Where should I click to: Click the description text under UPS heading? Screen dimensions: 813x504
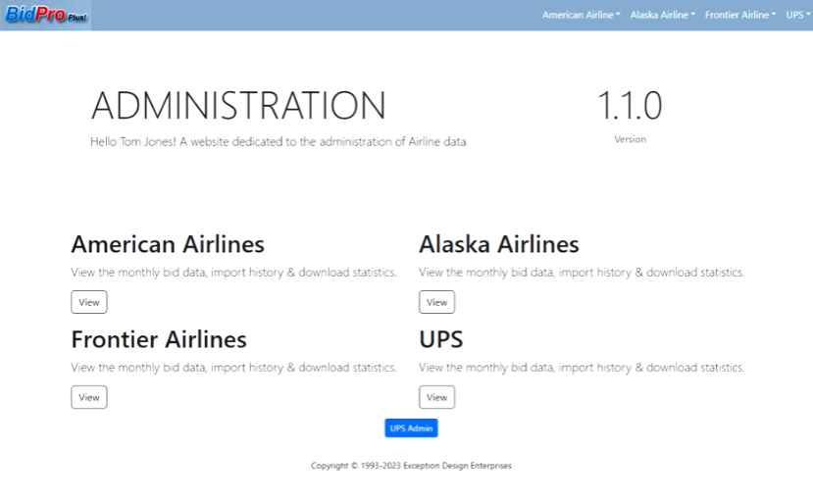(x=582, y=368)
